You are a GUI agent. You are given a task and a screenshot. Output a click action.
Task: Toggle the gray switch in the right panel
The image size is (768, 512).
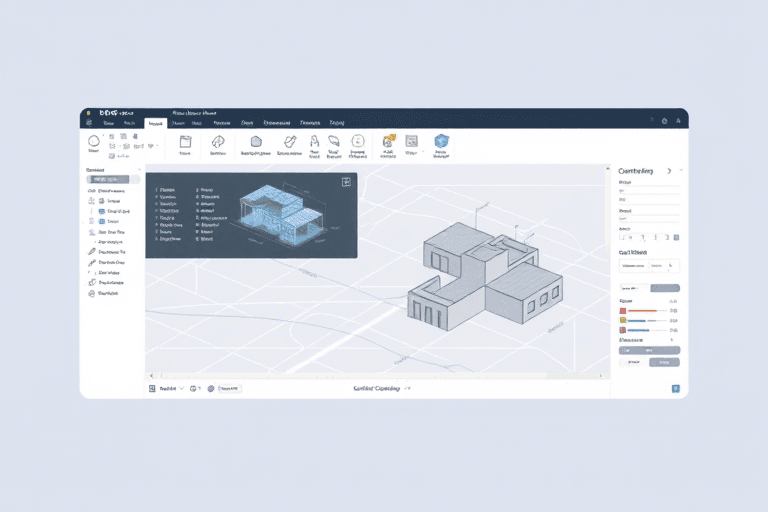(x=664, y=288)
